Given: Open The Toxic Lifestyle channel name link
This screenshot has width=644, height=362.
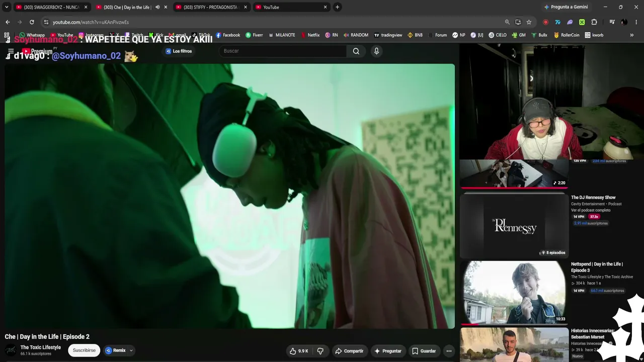Looking at the screenshot, I should pos(41,347).
